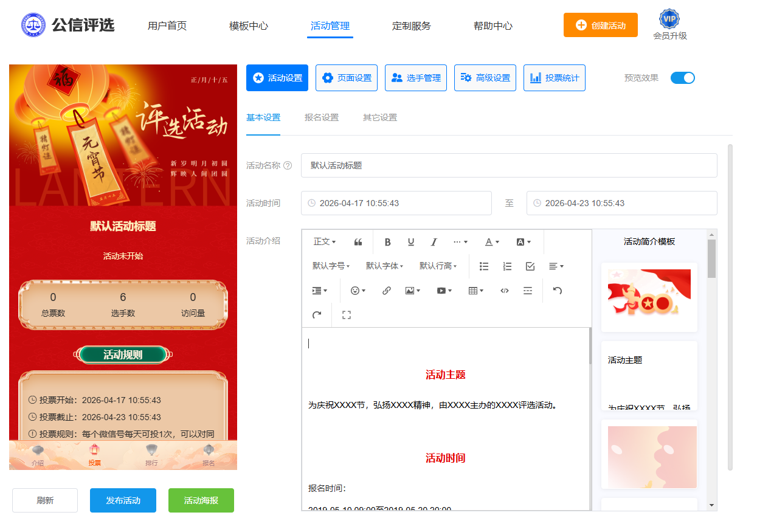Image resolution: width=757 pixels, height=532 pixels.
Task: Open the 默认行高 line height dropdown
Action: (438, 266)
